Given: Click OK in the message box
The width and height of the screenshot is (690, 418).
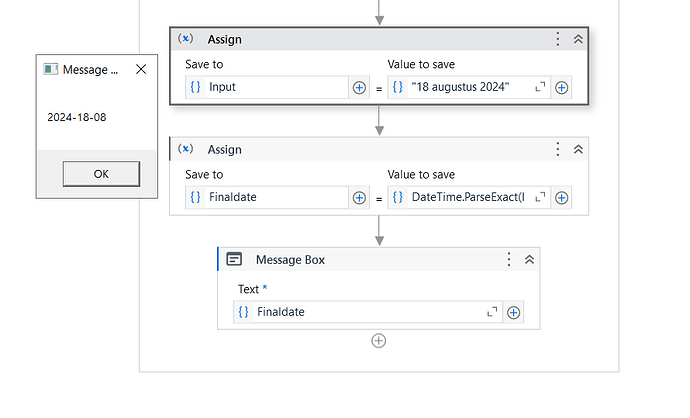Looking at the screenshot, I should (x=101, y=174).
